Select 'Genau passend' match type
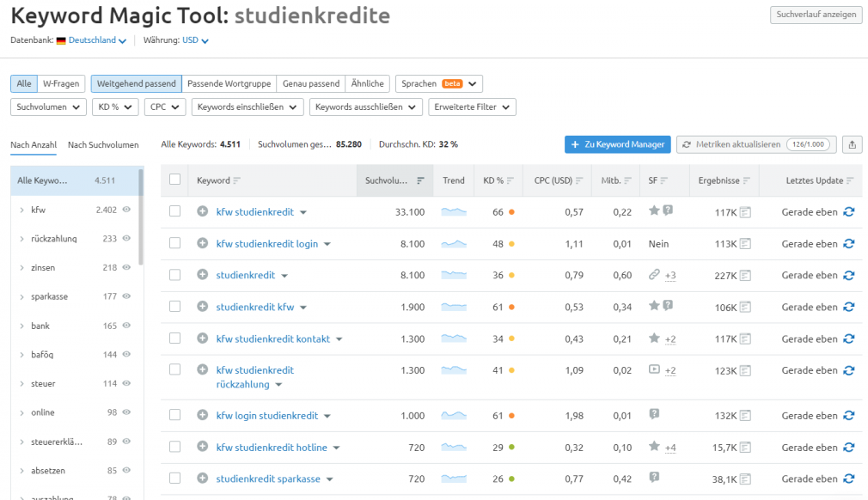Viewport: 868px width, 500px height. coord(310,83)
